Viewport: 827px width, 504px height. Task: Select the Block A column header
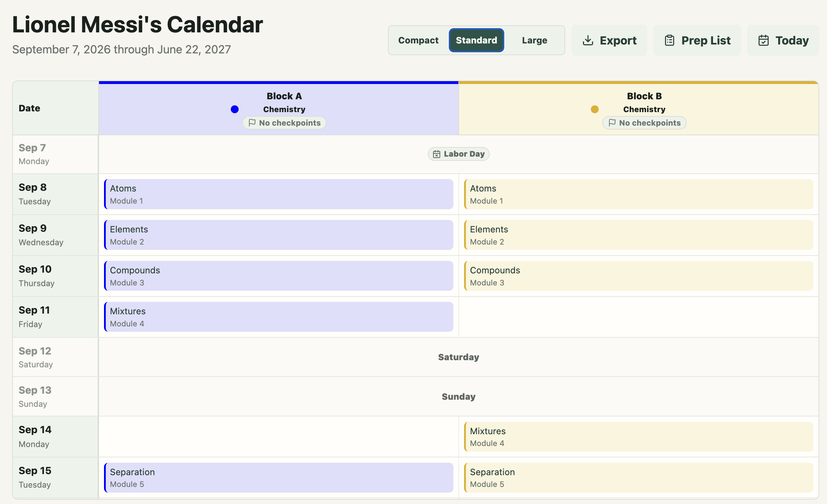[279, 108]
